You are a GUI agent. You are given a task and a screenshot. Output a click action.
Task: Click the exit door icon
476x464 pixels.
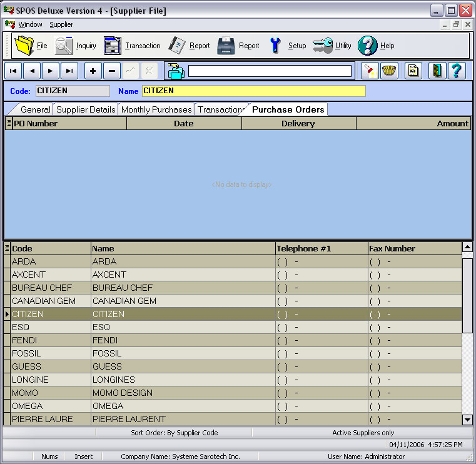click(437, 71)
